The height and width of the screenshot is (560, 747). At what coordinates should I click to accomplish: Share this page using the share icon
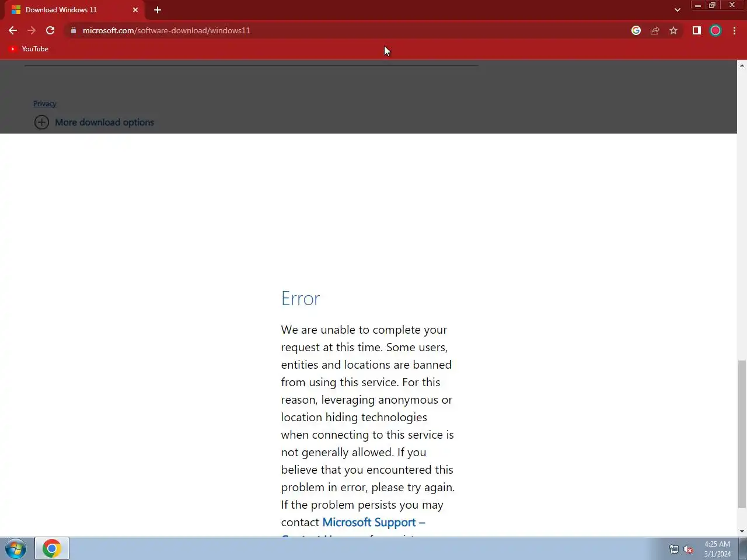pyautogui.click(x=655, y=30)
